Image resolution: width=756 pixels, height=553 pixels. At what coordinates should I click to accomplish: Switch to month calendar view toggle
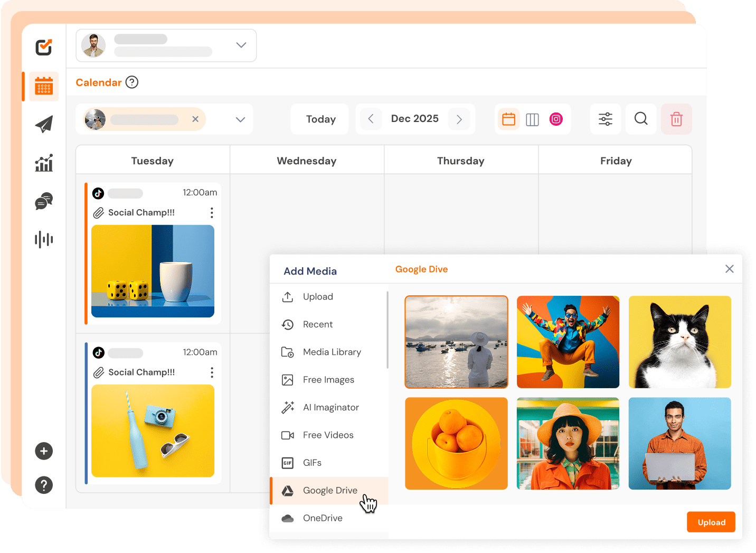[508, 119]
